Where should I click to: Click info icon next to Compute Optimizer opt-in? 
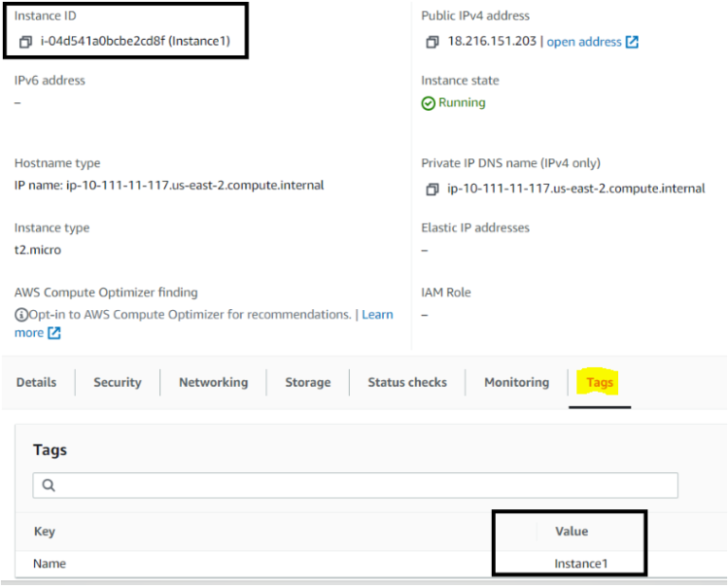click(20, 315)
